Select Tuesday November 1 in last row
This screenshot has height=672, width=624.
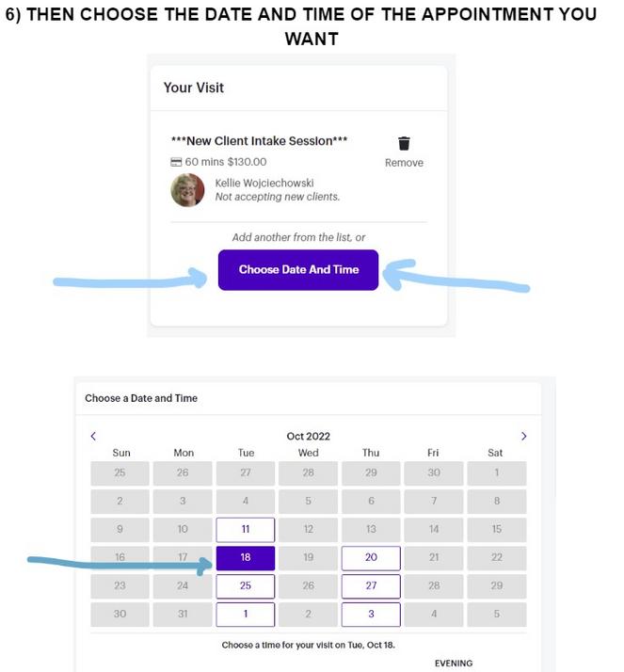(x=246, y=615)
